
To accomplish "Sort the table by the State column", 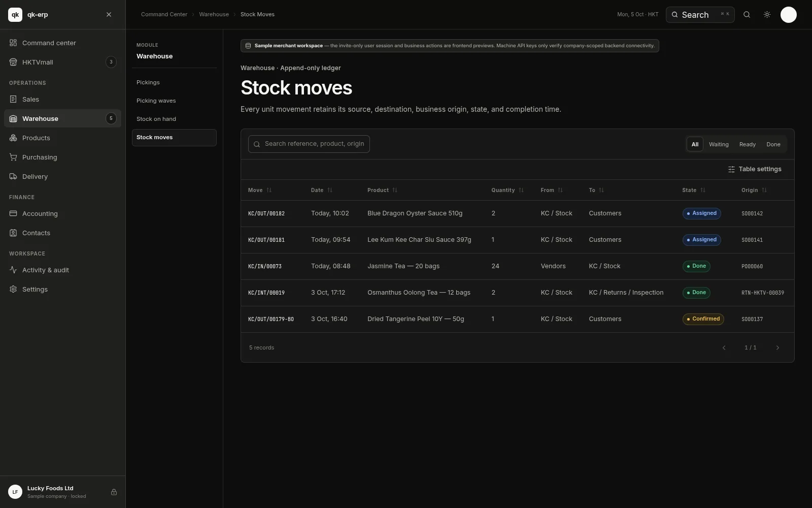I will (x=694, y=190).
